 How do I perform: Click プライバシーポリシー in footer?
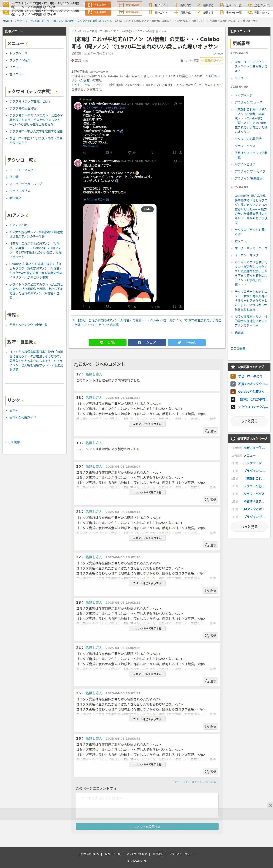point(182,854)
